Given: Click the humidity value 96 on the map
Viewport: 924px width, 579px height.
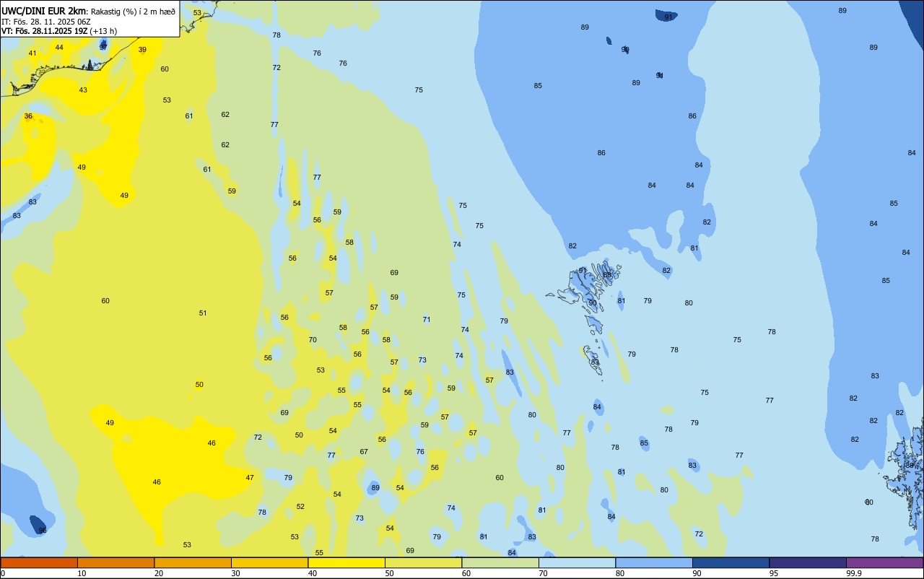Looking at the screenshot, I should click(43, 531).
